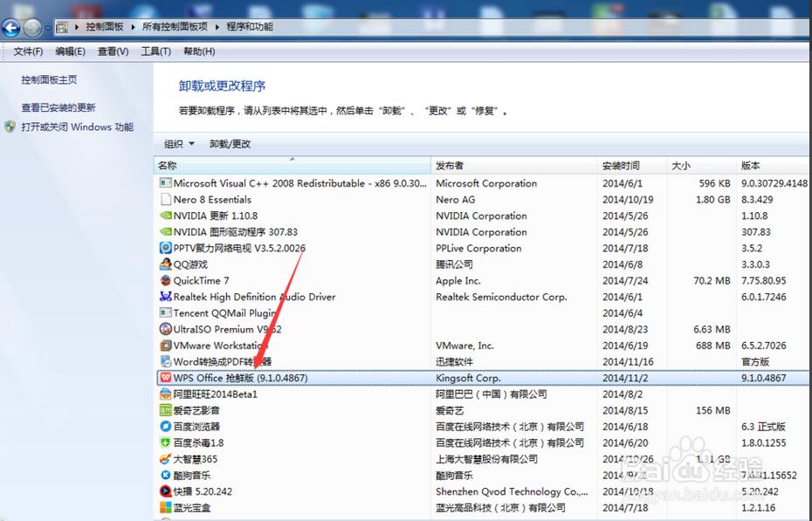Click publisher 腾讯公司 cell
Screen dimensions: 812x521
(x=454, y=264)
